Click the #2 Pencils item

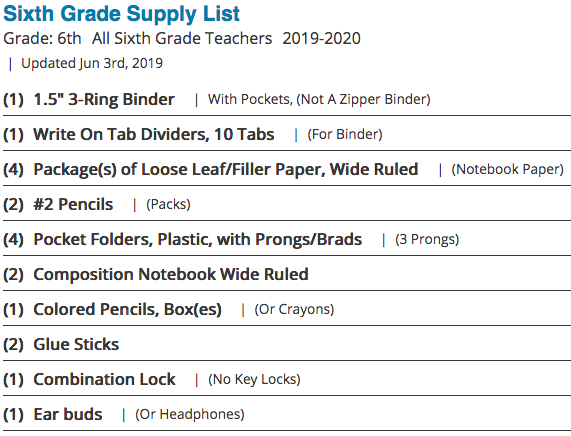point(73,204)
